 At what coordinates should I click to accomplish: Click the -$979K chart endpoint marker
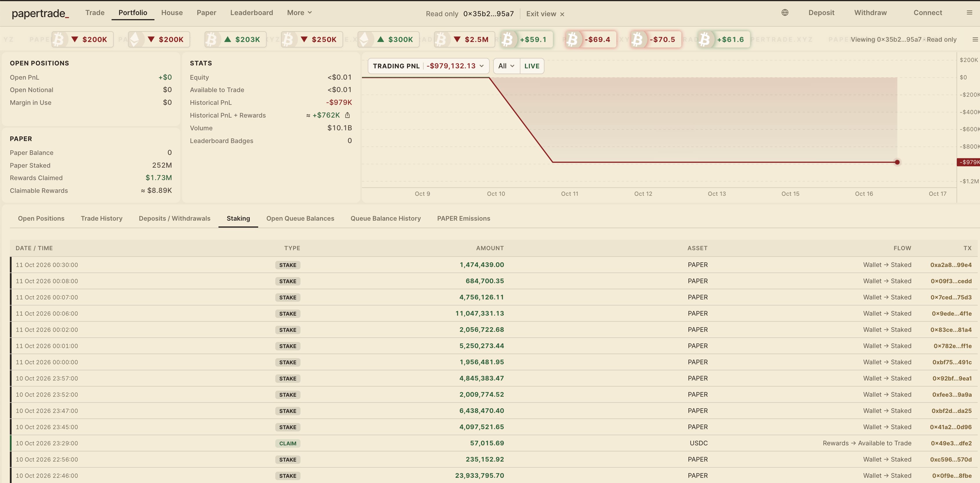click(x=897, y=162)
